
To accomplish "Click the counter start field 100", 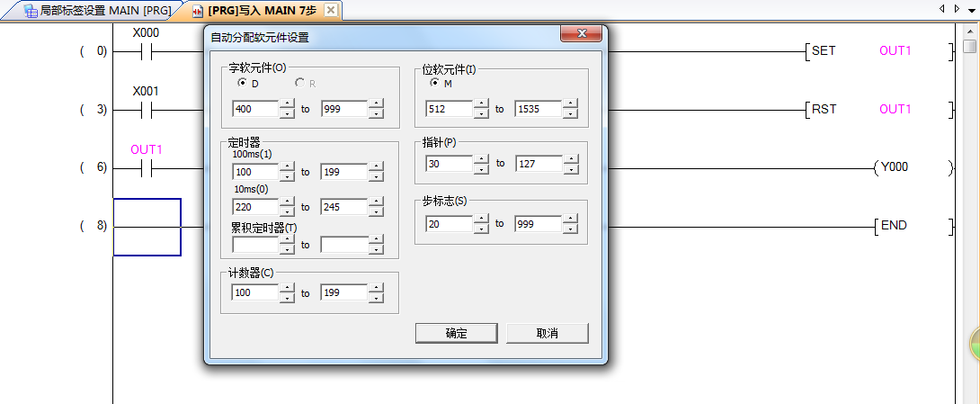I will (x=254, y=292).
